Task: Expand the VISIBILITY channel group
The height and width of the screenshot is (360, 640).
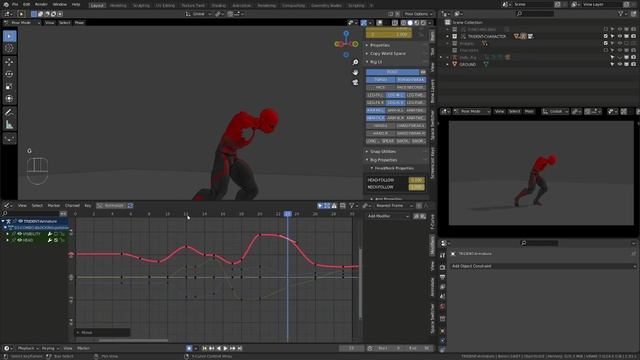Action: pos(7,234)
